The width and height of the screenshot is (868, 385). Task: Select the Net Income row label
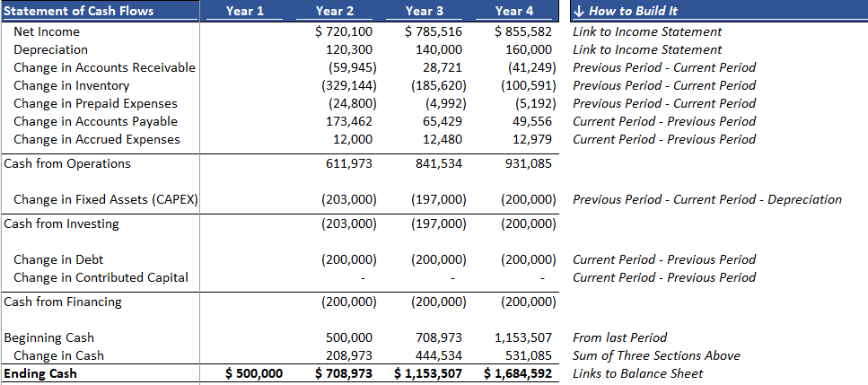tap(47, 31)
